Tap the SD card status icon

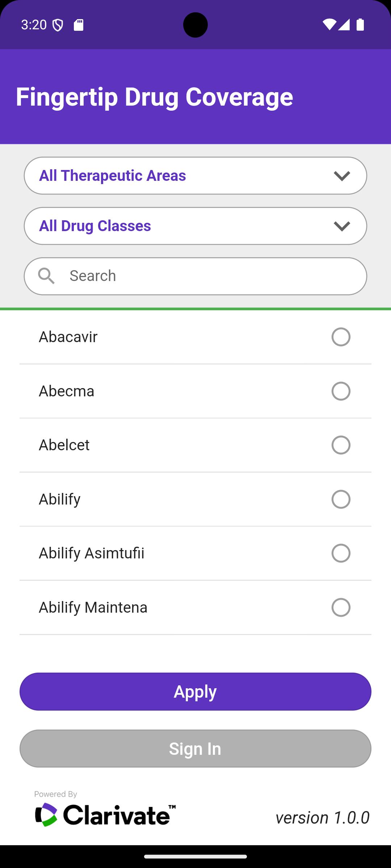(79, 25)
